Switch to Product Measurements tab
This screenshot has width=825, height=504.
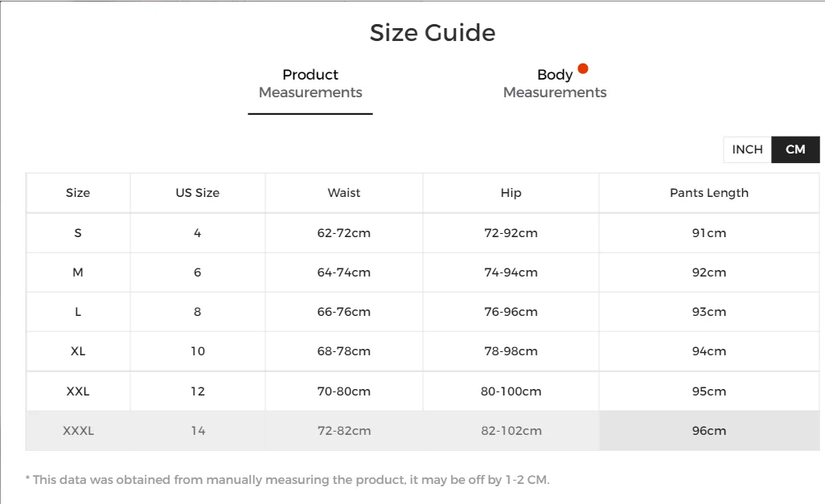coord(310,84)
